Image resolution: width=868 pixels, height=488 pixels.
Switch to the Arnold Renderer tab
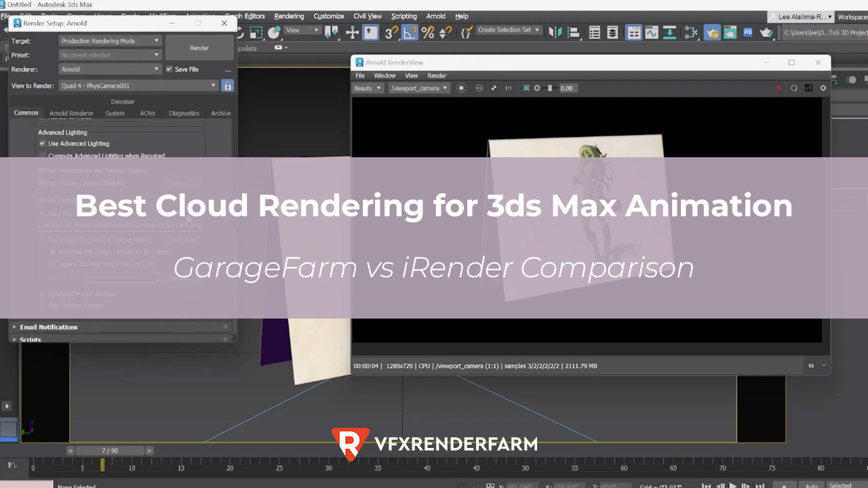pyautogui.click(x=71, y=113)
